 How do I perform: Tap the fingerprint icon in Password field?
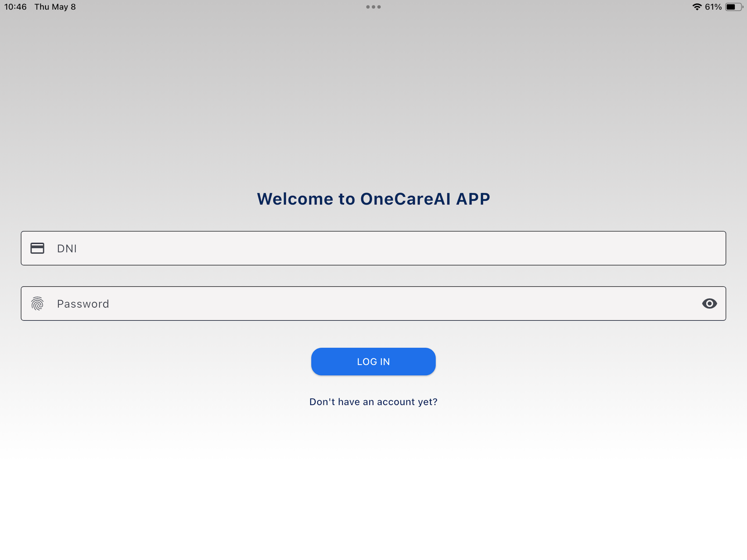coord(37,303)
